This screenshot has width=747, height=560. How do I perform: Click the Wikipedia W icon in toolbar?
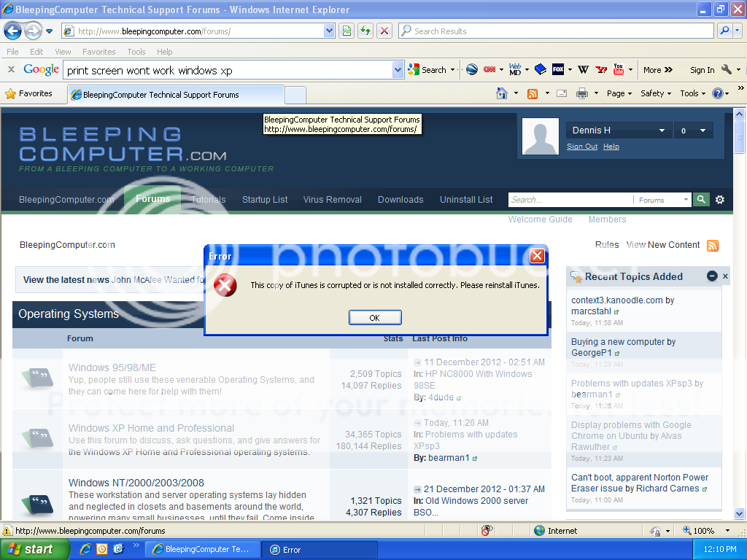[x=583, y=70]
